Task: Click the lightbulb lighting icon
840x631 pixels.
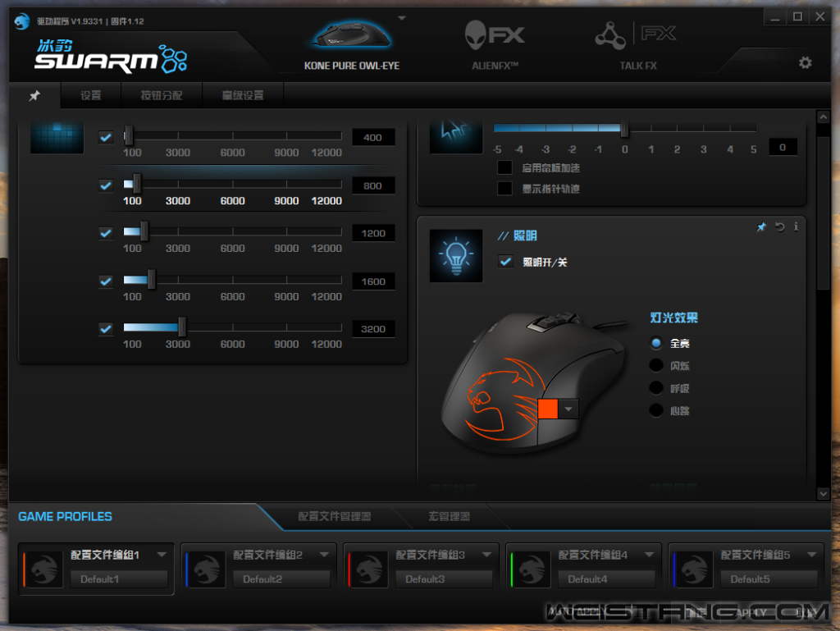Action: pyautogui.click(x=456, y=255)
